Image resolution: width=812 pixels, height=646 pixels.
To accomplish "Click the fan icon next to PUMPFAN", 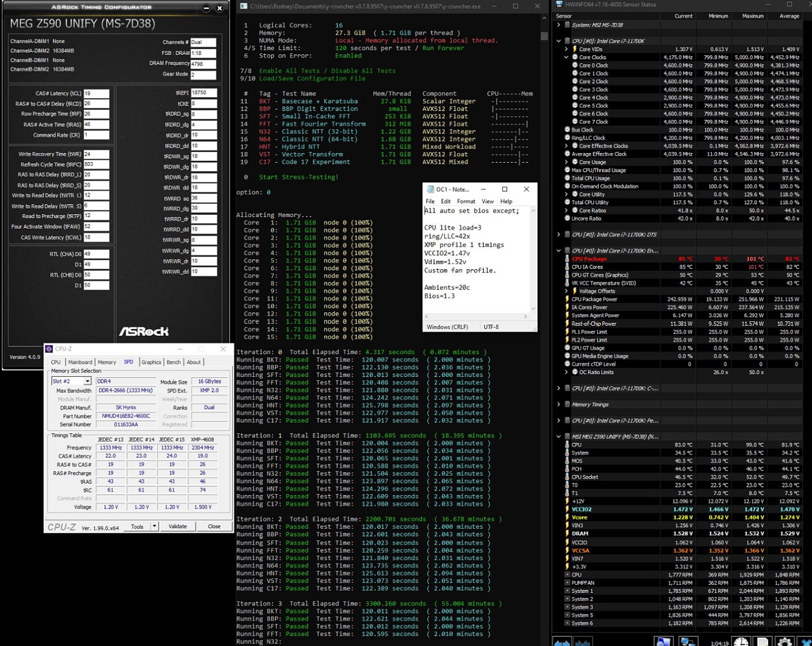I will point(567,583).
